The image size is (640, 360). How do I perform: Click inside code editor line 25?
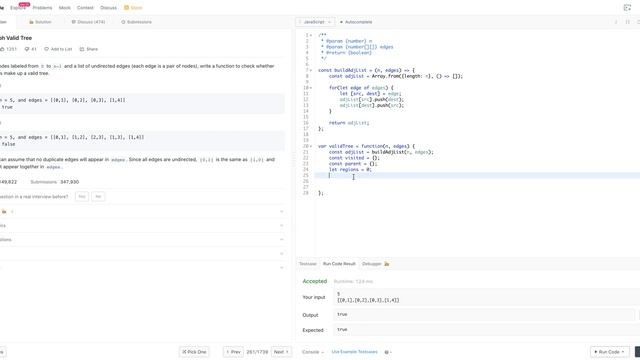click(478, 176)
